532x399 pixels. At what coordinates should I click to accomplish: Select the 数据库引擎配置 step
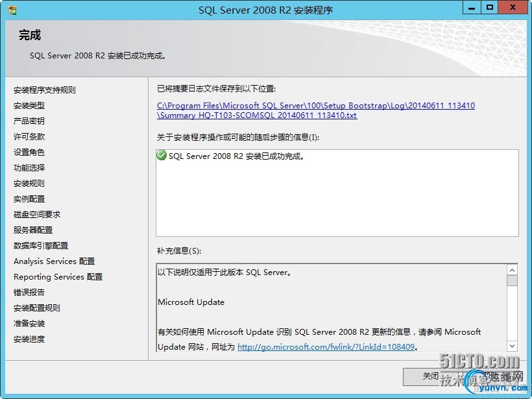tap(41, 246)
